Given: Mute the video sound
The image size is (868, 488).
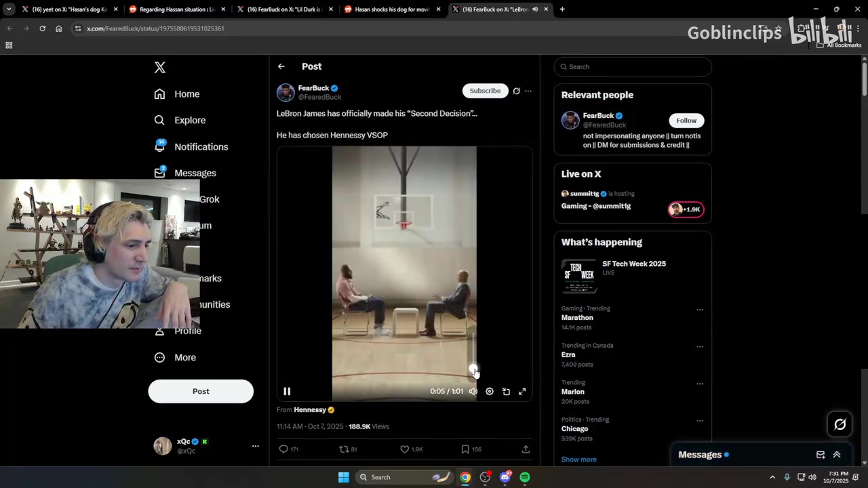Looking at the screenshot, I should point(473,391).
